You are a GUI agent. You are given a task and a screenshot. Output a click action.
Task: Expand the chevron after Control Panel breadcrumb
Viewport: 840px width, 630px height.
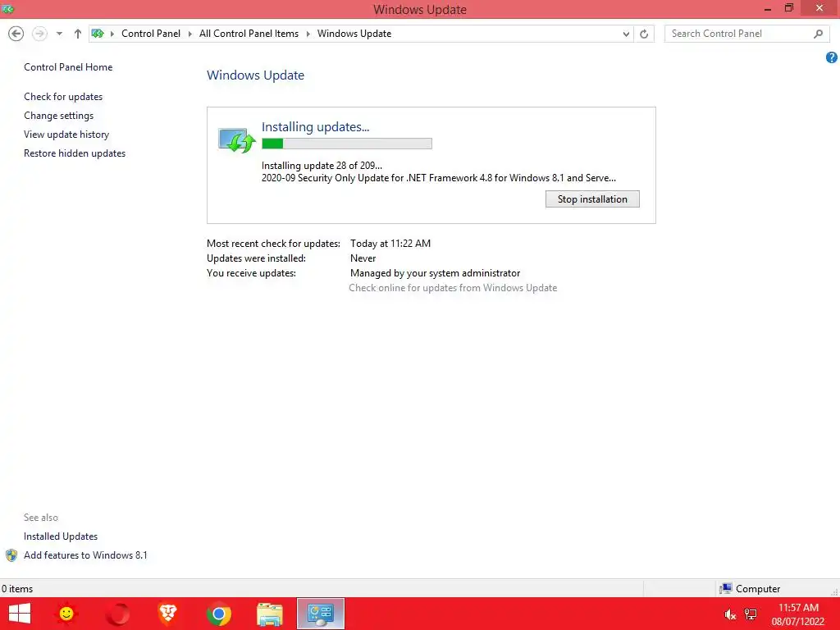(189, 34)
